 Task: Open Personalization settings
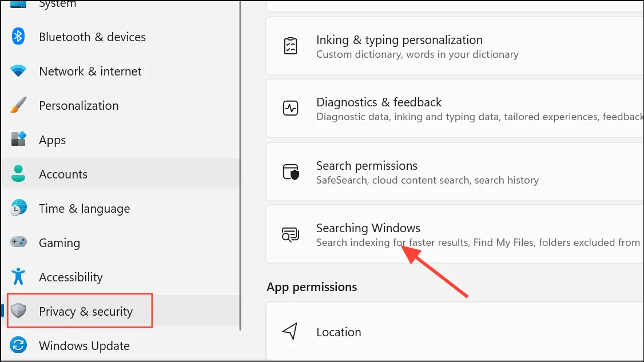point(121,105)
